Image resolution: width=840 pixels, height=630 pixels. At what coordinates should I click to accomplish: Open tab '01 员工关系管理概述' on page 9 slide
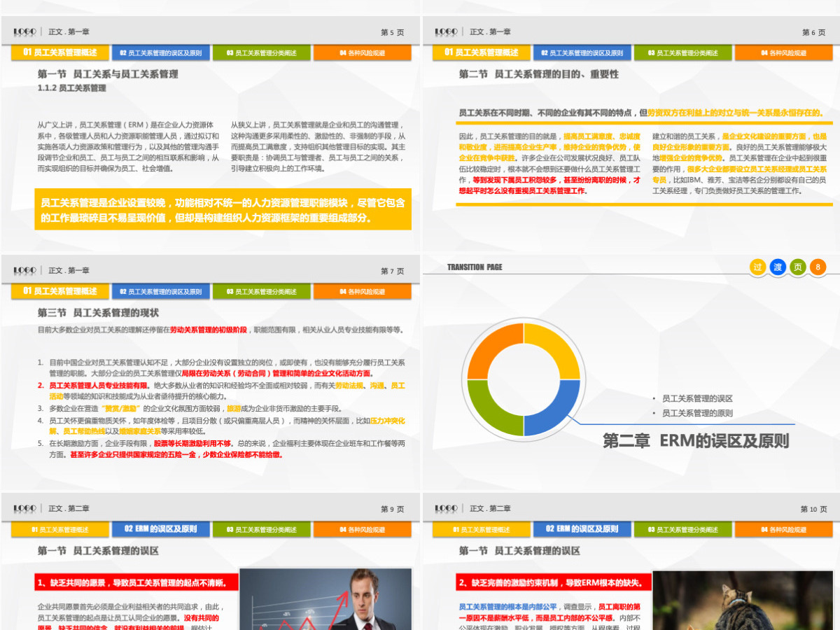click(x=60, y=530)
